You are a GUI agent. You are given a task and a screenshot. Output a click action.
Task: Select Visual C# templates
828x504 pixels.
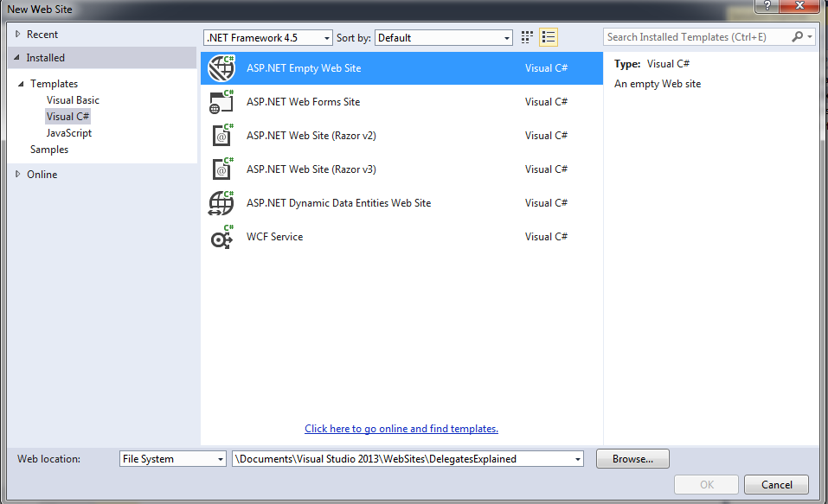tap(67, 117)
